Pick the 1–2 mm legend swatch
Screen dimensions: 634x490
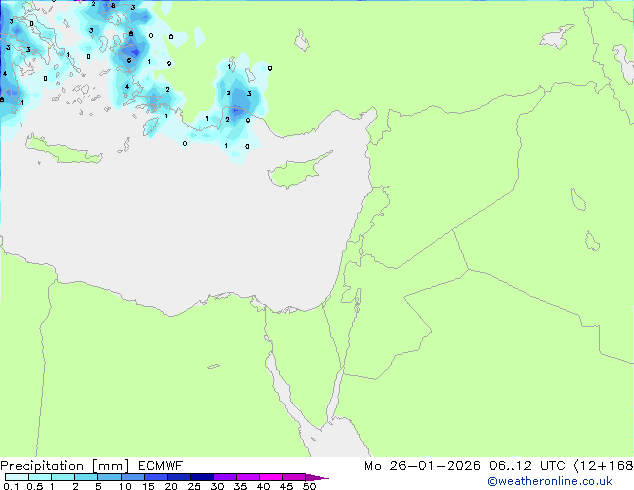click(x=63, y=477)
